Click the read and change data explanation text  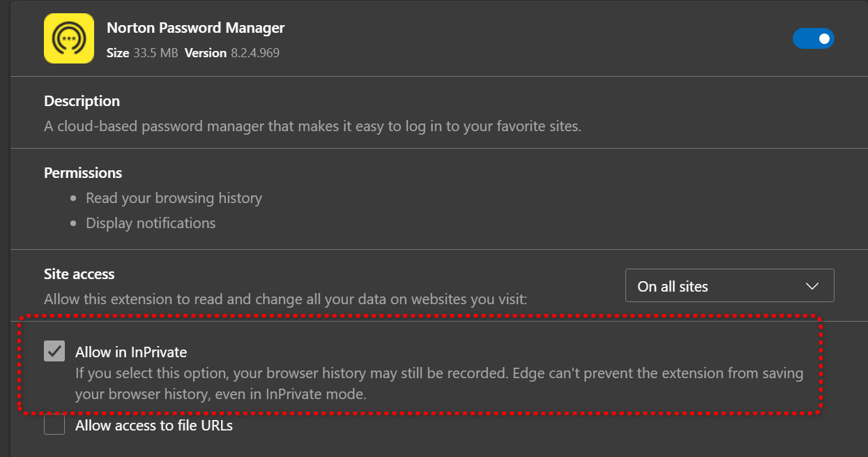[x=285, y=299]
